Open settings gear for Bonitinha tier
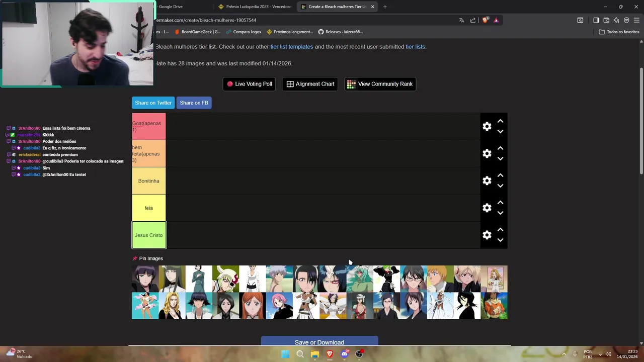Screen dimensions: 644x362 487,181
